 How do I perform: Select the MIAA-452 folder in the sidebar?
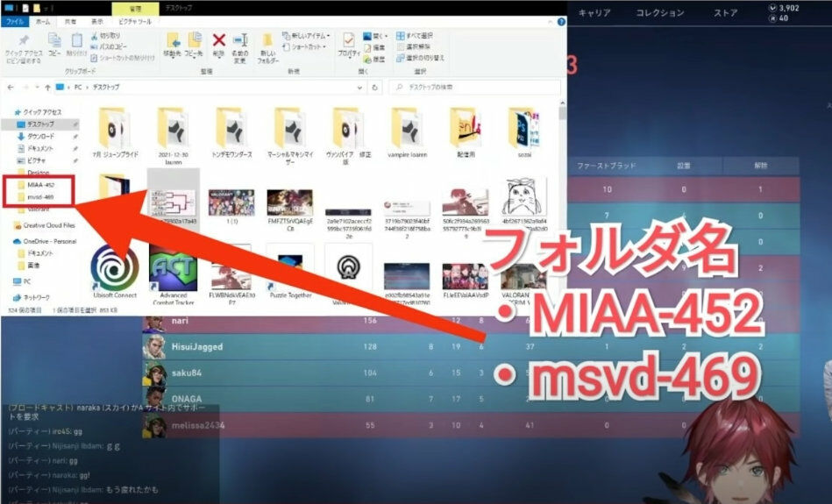click(40, 185)
